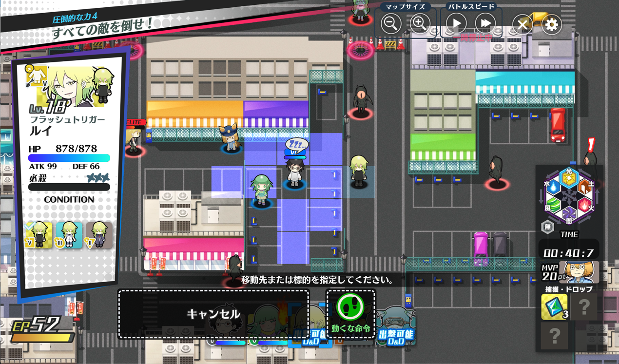Click the CONDITION heading
The image size is (619, 364).
pos(69,200)
